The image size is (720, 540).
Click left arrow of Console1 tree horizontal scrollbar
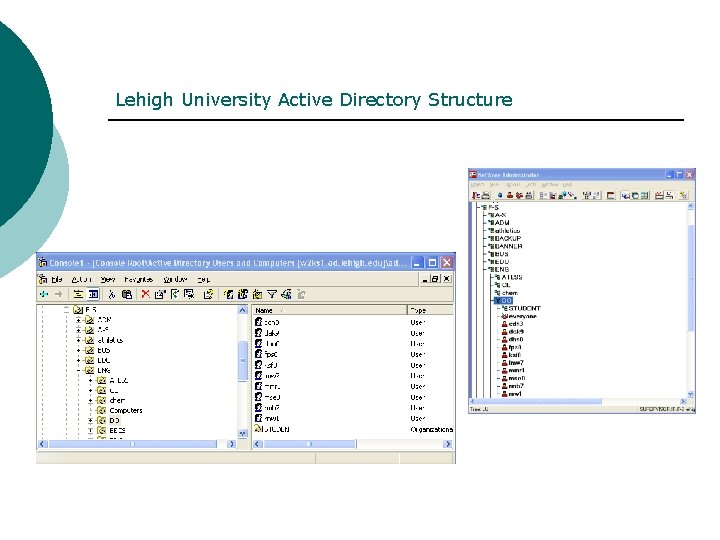click(43, 444)
